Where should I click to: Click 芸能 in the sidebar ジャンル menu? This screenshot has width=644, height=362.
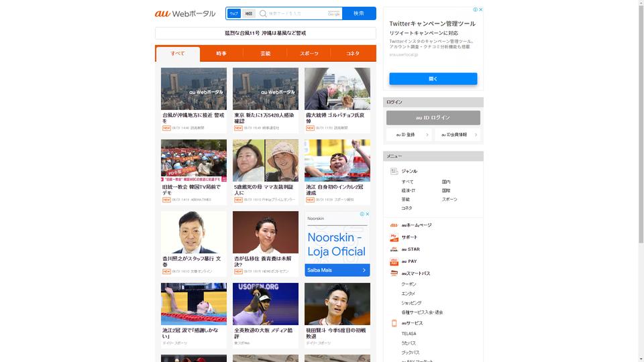coord(405,199)
